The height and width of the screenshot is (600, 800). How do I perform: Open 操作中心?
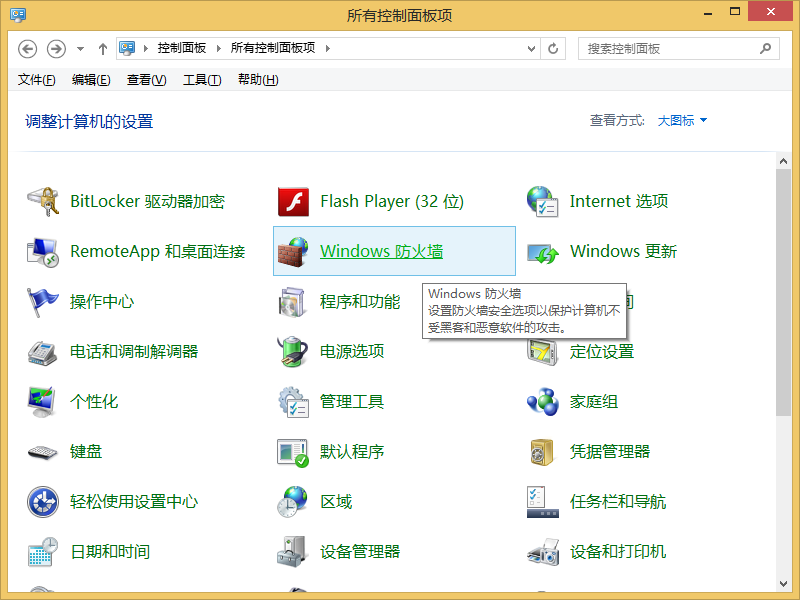[x=100, y=301]
